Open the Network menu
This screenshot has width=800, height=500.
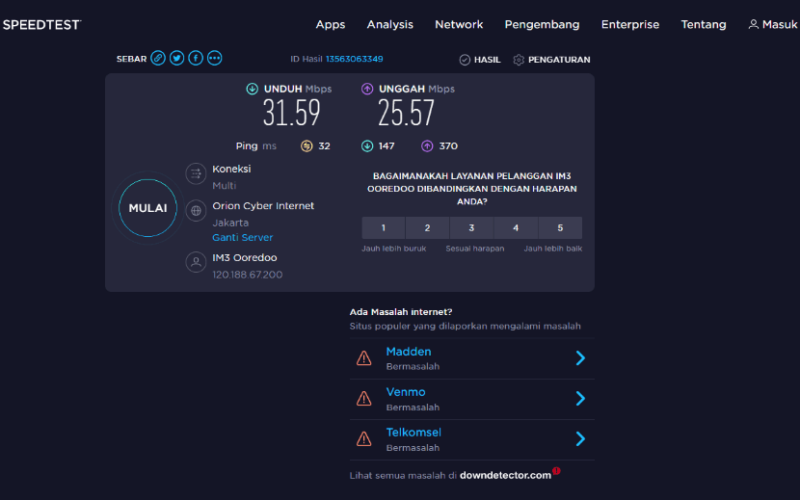[x=459, y=24]
